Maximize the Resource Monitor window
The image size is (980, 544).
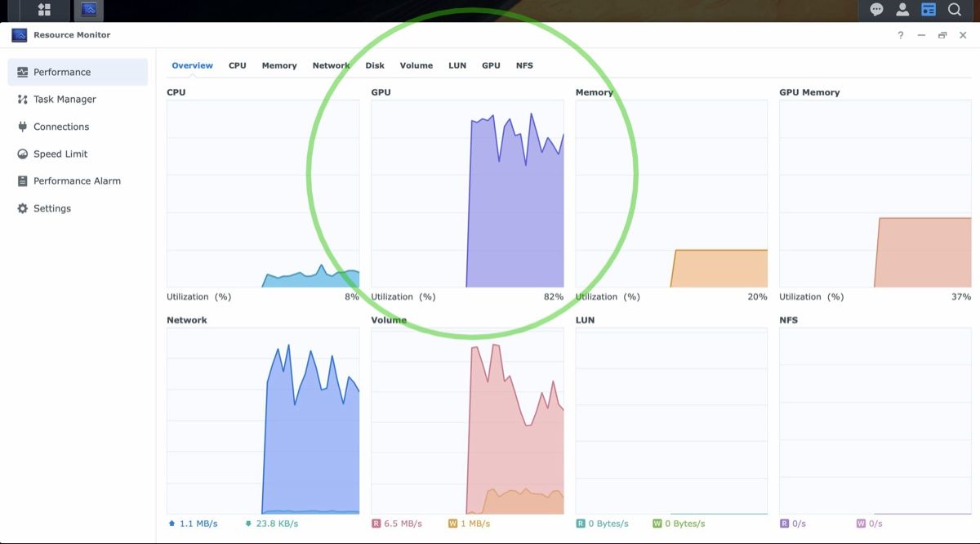point(942,35)
